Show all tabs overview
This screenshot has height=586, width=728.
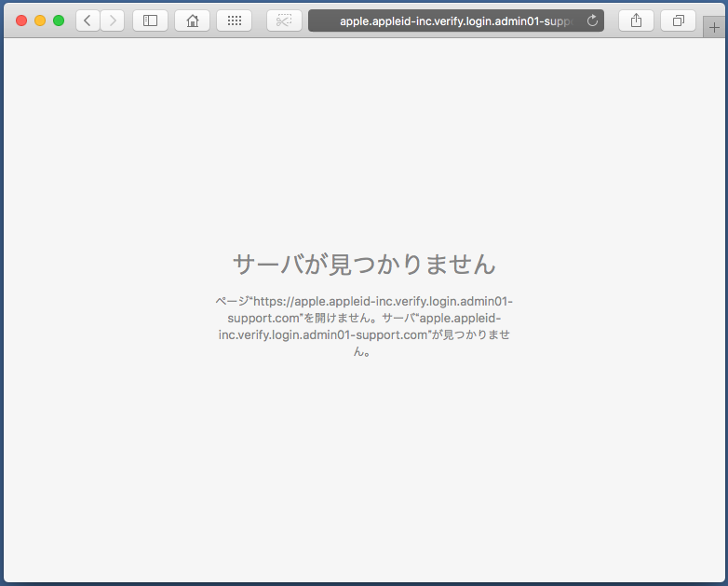[678, 20]
